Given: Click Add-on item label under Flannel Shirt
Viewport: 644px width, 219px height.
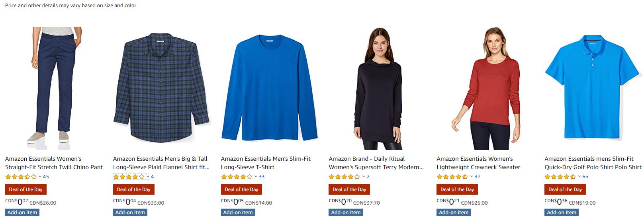Looking at the screenshot, I should tap(130, 213).
